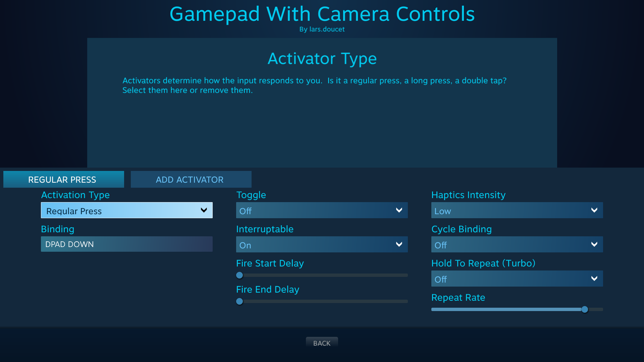
Task: Adjust the Repeat Rate slider right
Action: click(597, 309)
